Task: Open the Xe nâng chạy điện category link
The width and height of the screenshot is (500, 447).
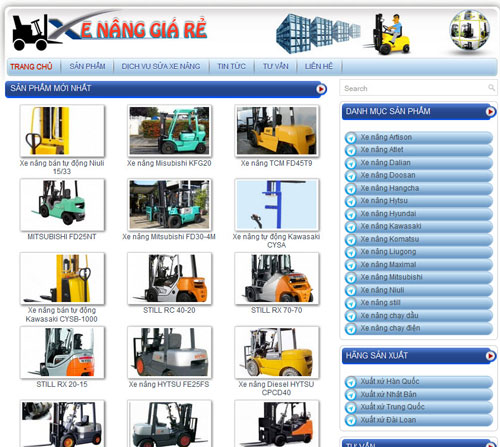Action: (x=390, y=328)
